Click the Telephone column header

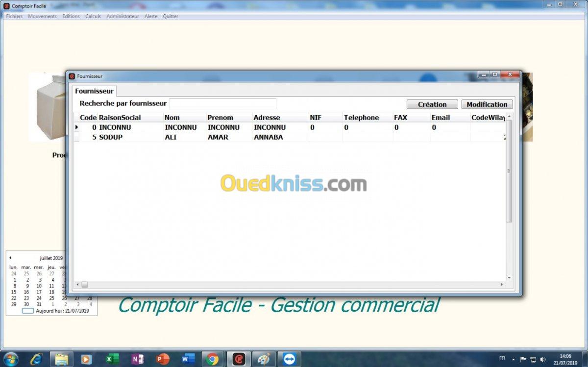point(367,118)
